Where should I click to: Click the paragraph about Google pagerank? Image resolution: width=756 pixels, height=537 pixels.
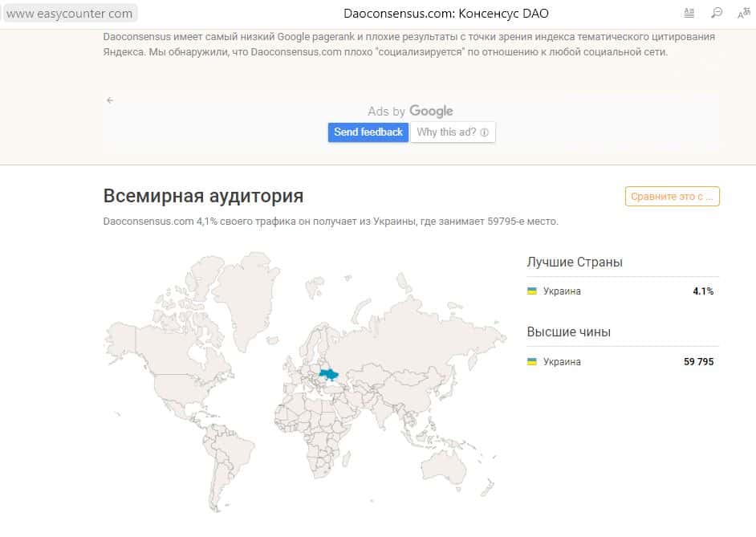[408, 44]
